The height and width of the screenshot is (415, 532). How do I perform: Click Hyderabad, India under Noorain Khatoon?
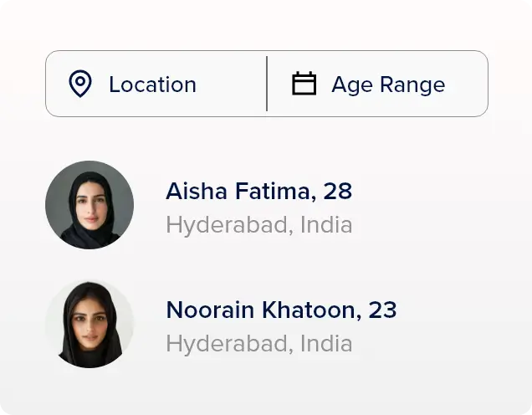pos(258,344)
